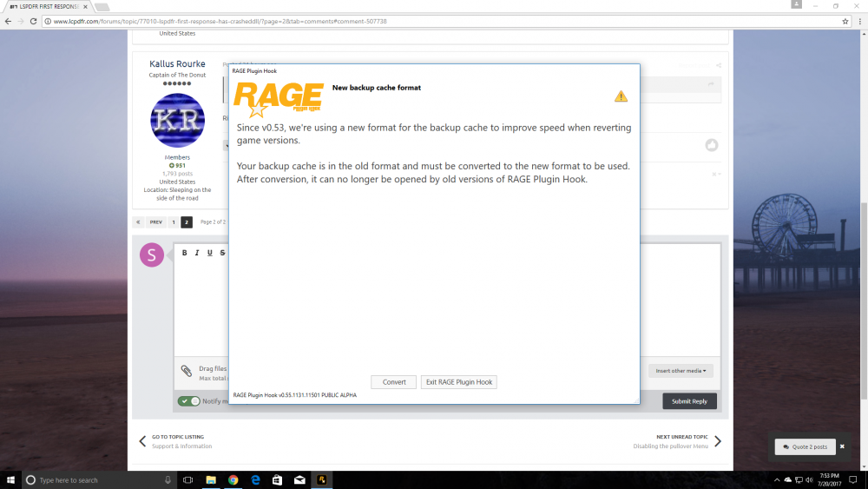
Task: Open Mail app from taskbar
Action: coord(299,480)
